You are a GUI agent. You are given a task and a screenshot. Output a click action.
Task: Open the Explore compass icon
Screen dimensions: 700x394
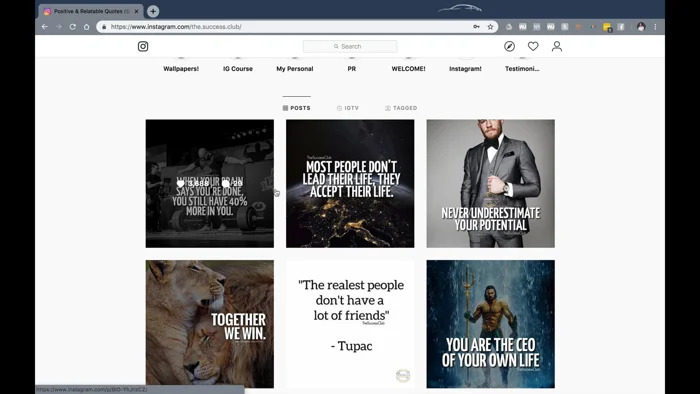pos(509,46)
